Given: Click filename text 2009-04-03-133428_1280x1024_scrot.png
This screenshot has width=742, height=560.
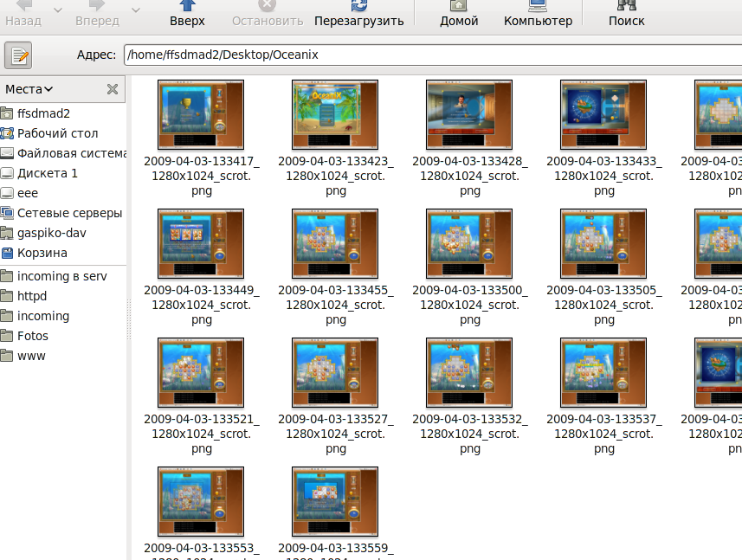Looking at the screenshot, I should 470,176.
